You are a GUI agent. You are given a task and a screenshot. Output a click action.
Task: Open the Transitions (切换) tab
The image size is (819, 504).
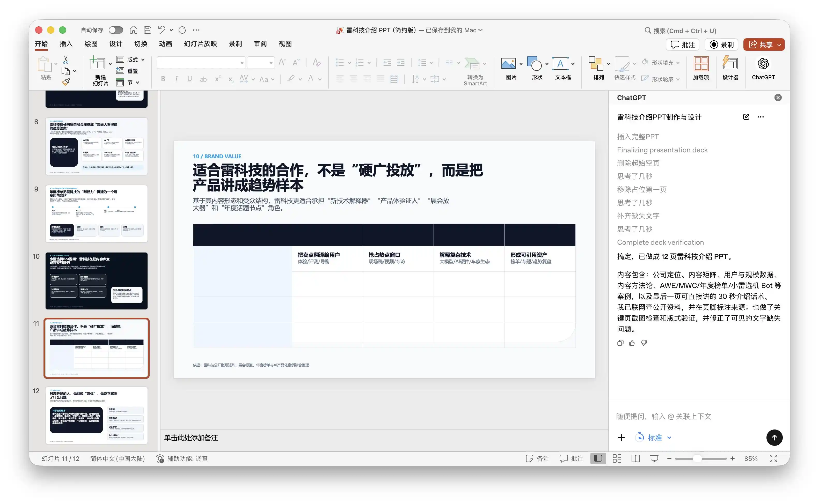pyautogui.click(x=140, y=44)
